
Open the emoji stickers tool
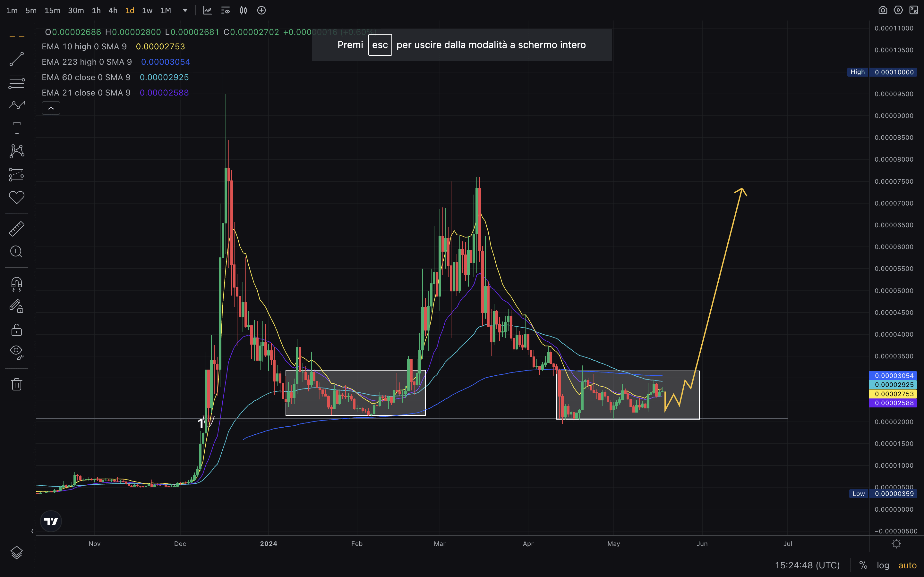tap(16, 197)
